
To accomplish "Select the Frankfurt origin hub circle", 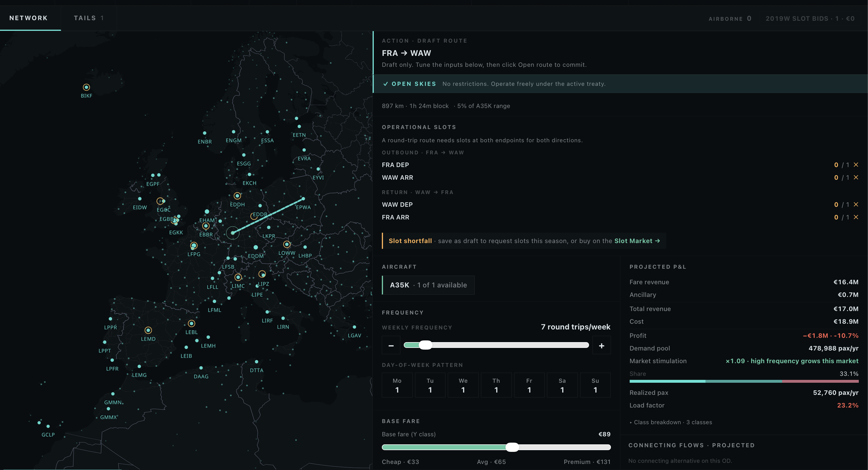I will tap(233, 233).
